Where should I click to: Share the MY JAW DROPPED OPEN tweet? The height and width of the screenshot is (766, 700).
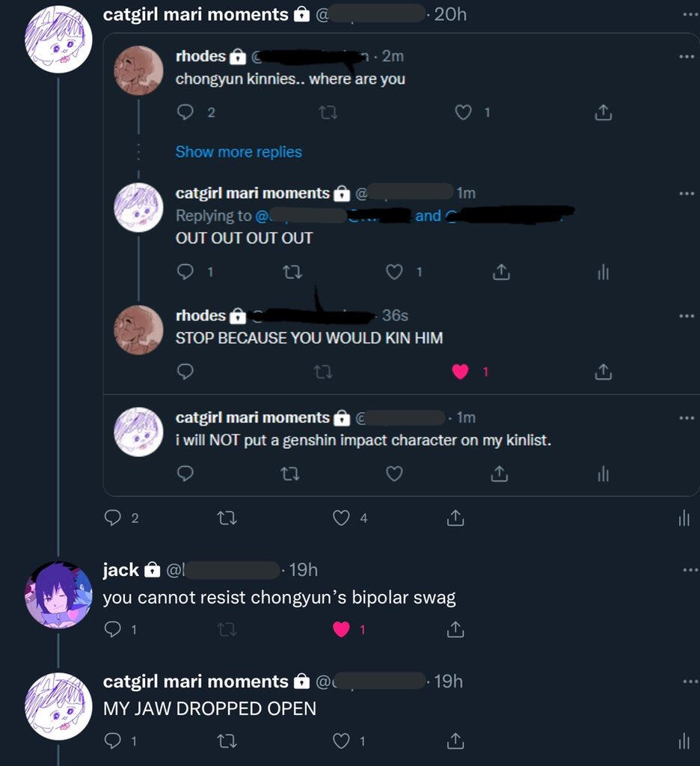coord(455,741)
